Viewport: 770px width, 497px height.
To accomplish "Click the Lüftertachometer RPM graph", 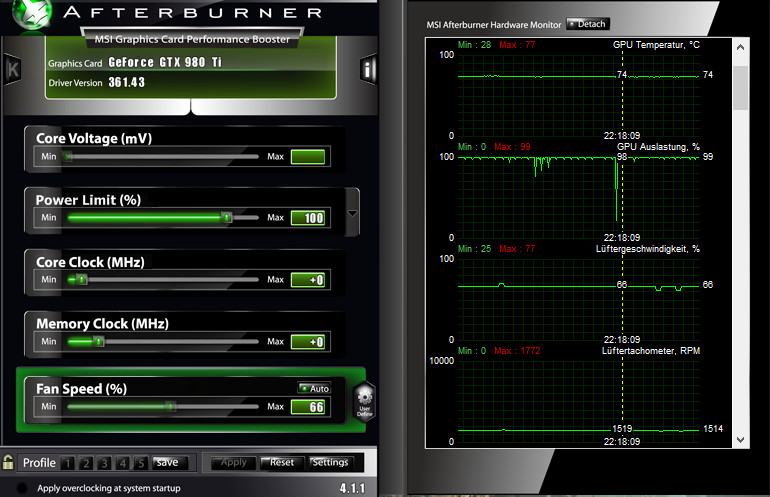I will (x=578, y=401).
